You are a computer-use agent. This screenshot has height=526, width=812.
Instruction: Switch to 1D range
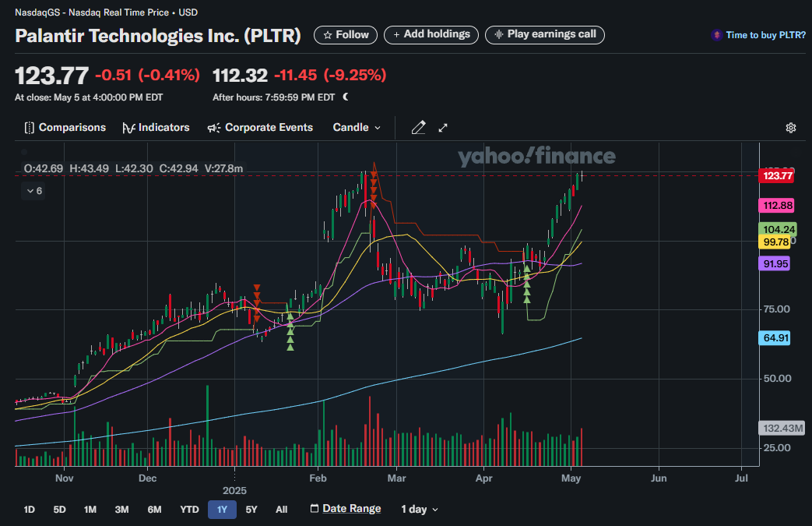(x=29, y=510)
